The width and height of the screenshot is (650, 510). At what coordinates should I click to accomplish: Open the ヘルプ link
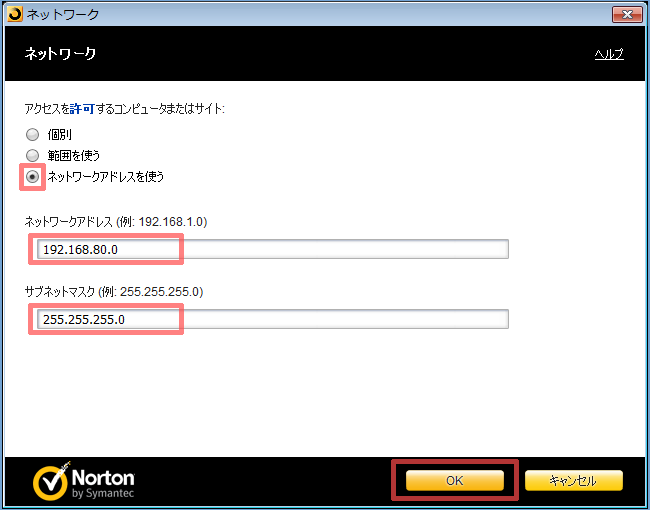click(609, 54)
